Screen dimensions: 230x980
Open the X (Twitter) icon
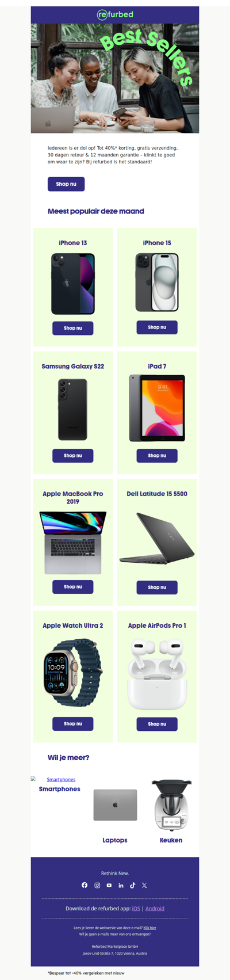pos(144,885)
